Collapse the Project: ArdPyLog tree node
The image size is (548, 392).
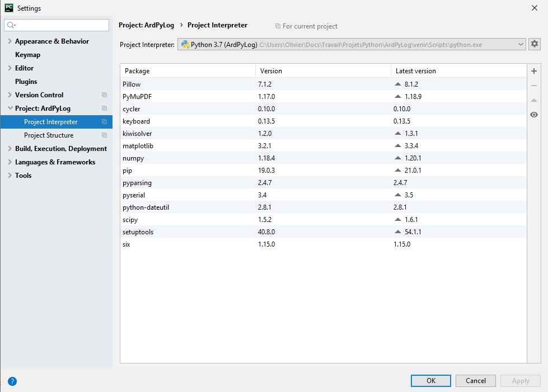point(10,108)
